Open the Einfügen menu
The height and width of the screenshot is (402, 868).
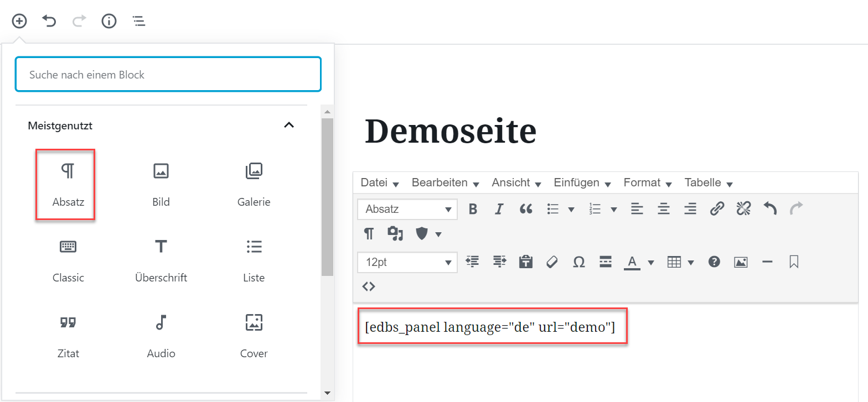tap(582, 182)
